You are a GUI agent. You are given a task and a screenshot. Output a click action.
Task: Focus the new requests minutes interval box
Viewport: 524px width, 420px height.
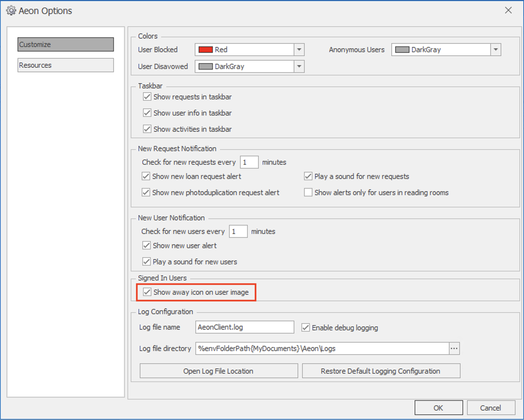click(x=249, y=162)
